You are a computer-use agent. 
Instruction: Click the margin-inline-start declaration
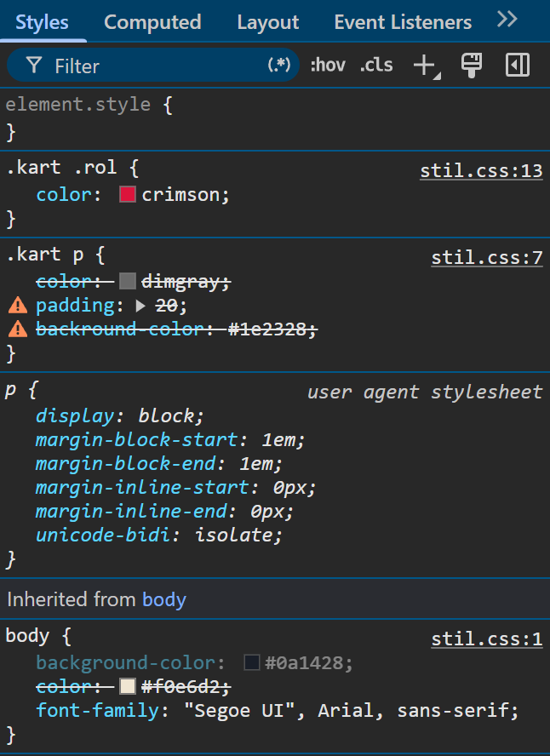pyautogui.click(x=176, y=488)
